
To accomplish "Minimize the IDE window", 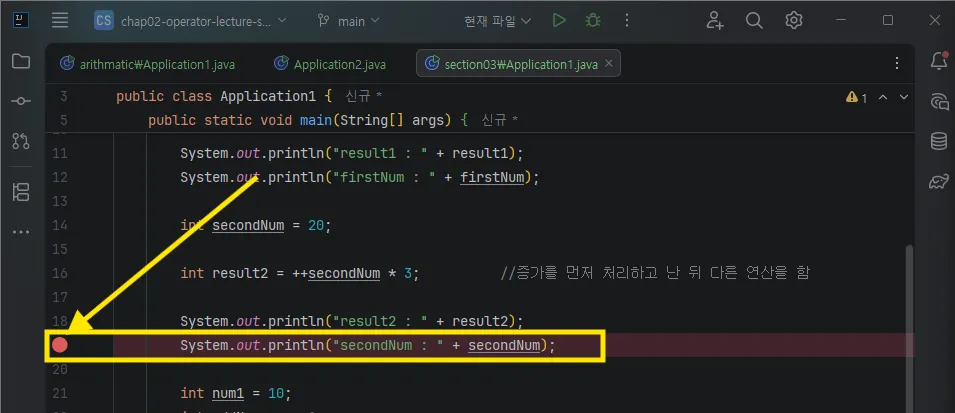I will (x=841, y=21).
